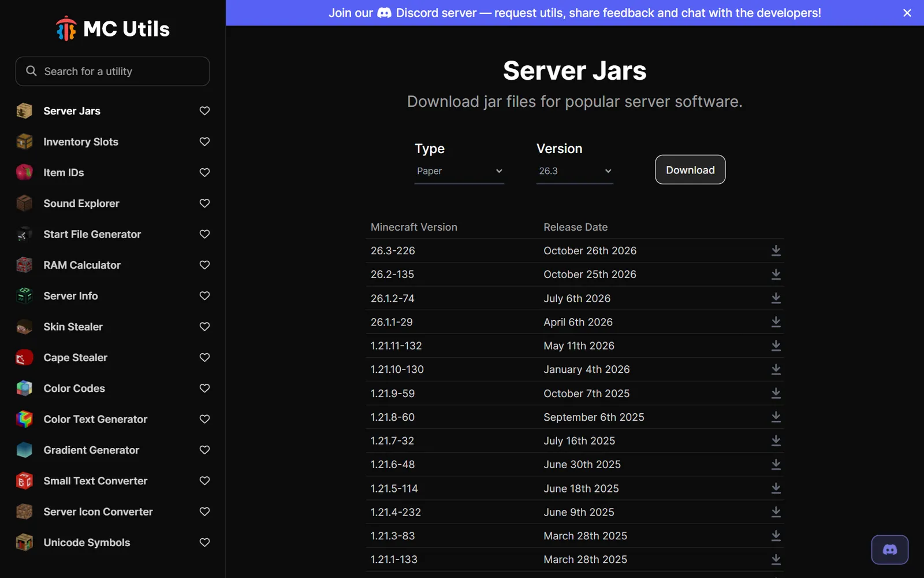Toggle favorite heart for Unicode Symbols
This screenshot has width=924, height=578.
pos(204,542)
